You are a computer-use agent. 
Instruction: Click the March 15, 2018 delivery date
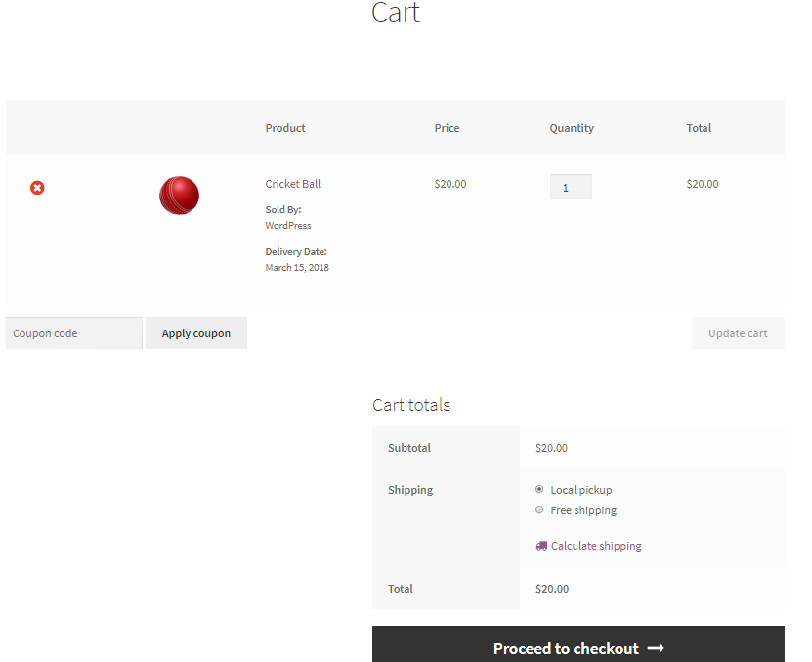pos(297,268)
